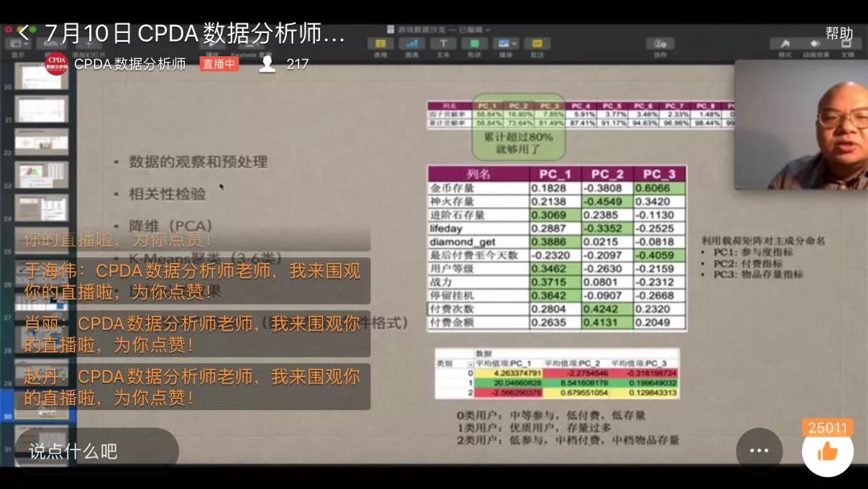Click the green cell 0.4242
The height and width of the screenshot is (489, 868).
[x=608, y=309]
